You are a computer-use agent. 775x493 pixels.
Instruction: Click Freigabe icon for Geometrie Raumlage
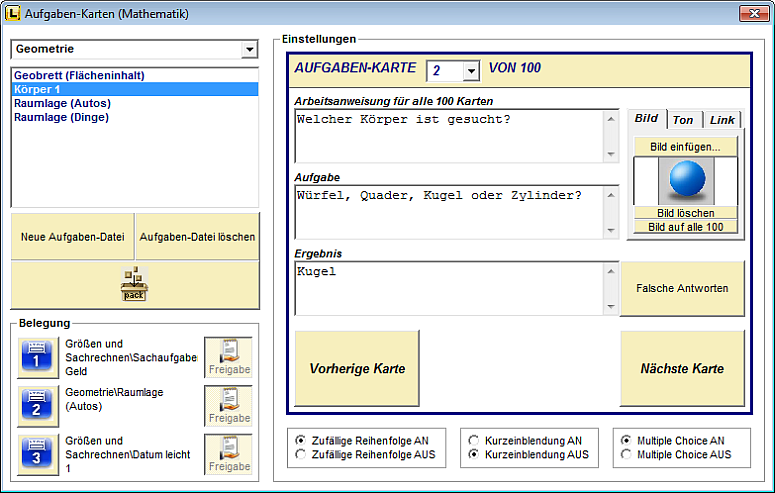(229, 406)
